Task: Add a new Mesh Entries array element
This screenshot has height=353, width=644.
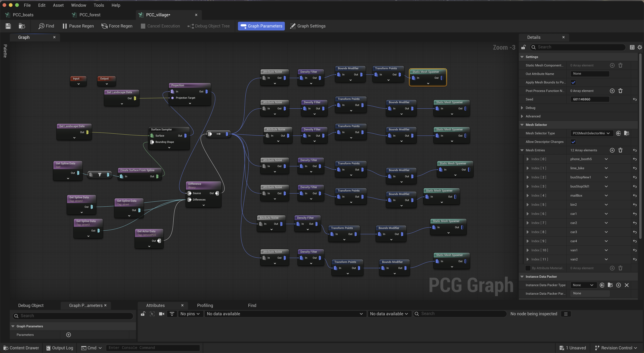Action: pyautogui.click(x=612, y=150)
